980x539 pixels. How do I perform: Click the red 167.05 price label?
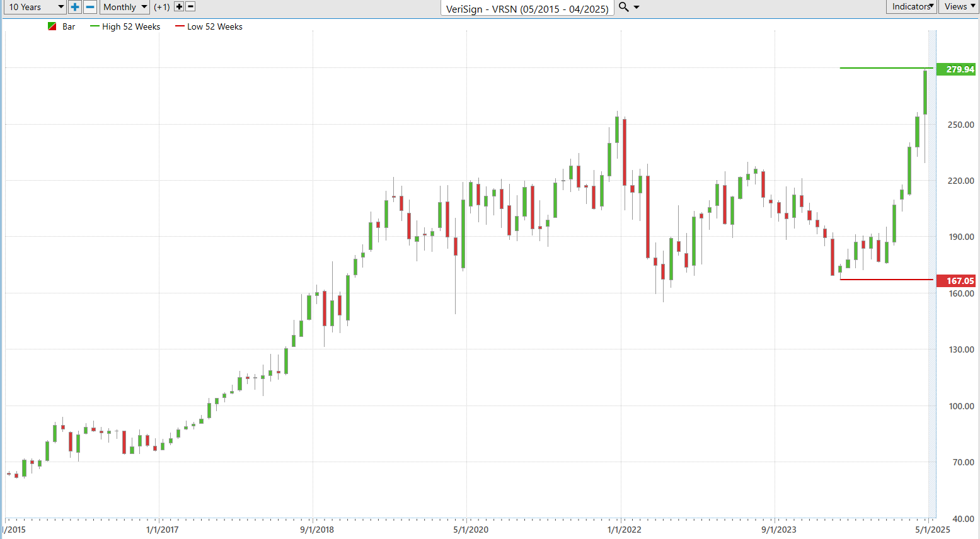point(956,281)
